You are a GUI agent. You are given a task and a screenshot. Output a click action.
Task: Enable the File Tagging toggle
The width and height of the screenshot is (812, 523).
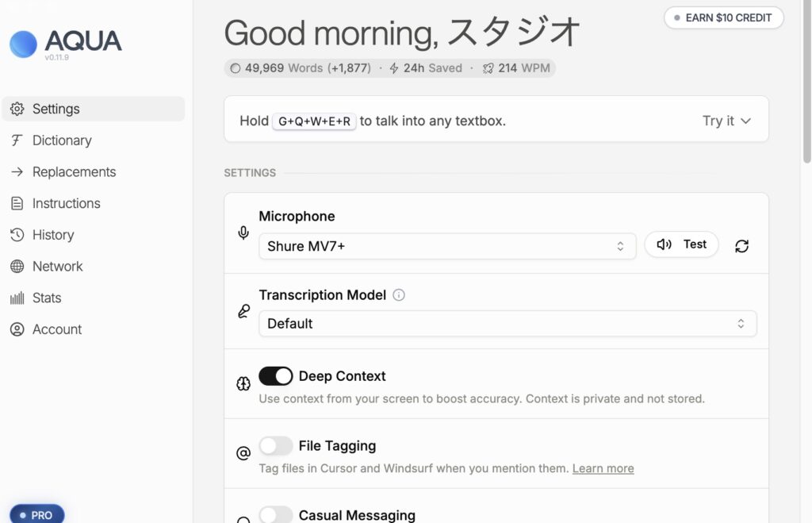tap(276, 446)
